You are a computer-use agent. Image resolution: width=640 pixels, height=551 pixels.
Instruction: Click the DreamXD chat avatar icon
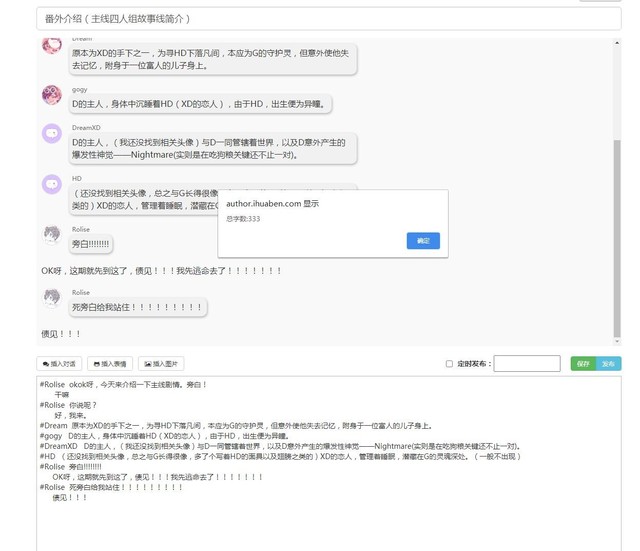point(52,133)
